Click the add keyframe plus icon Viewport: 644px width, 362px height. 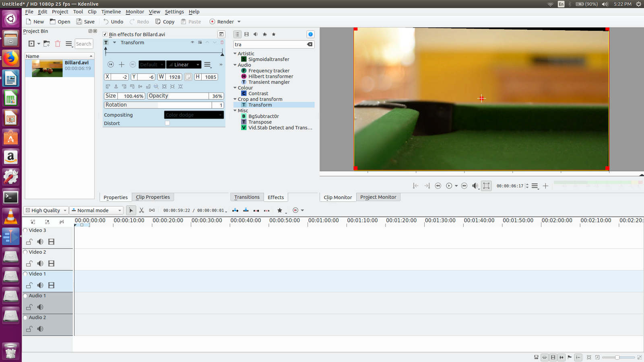122,65
